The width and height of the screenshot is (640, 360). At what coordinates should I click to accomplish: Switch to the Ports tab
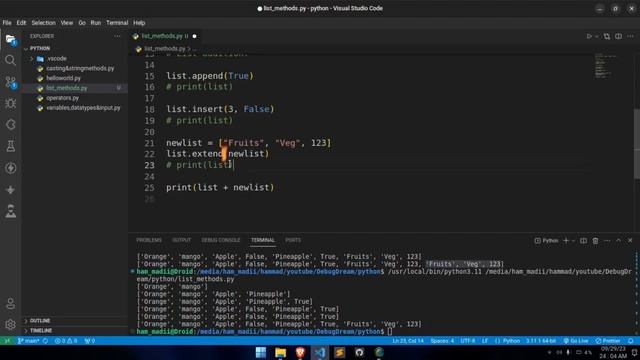tap(293, 240)
